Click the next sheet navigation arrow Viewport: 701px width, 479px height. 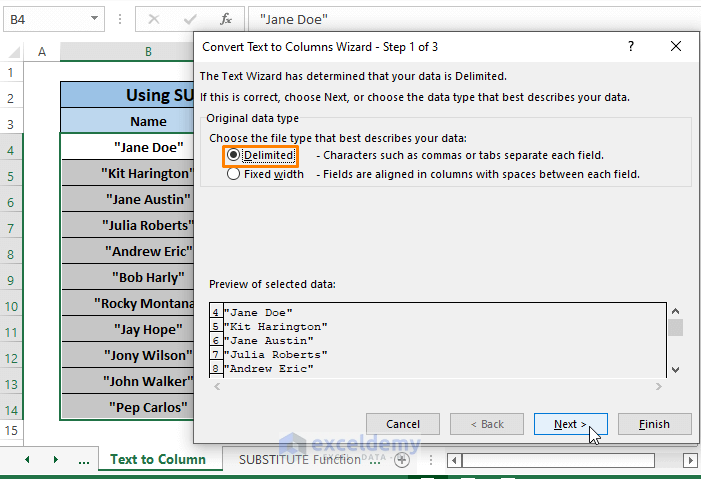point(56,459)
